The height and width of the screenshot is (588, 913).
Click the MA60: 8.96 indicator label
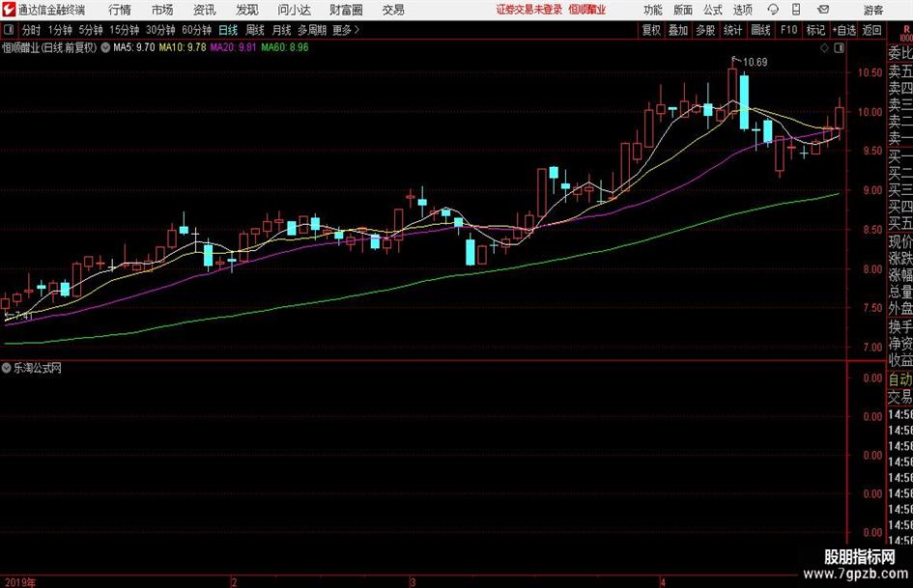pos(285,47)
